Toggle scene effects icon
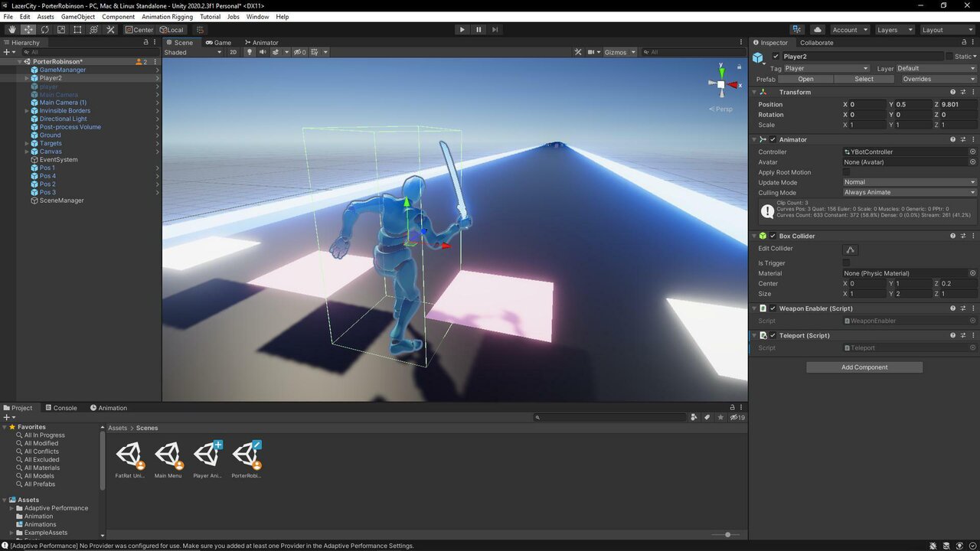The image size is (980, 551). pyautogui.click(x=276, y=52)
